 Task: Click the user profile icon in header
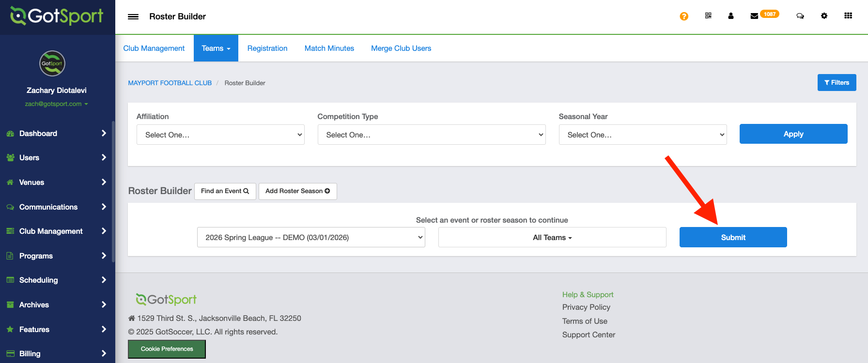[x=731, y=16]
